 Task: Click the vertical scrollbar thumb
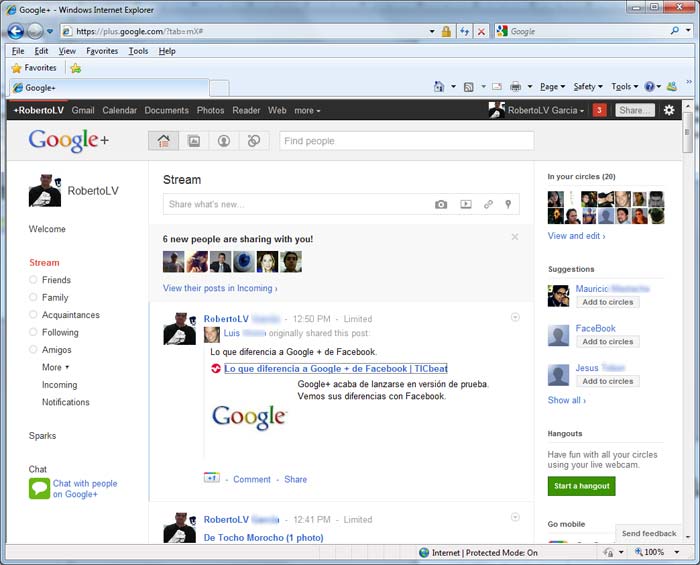pyautogui.click(x=687, y=133)
